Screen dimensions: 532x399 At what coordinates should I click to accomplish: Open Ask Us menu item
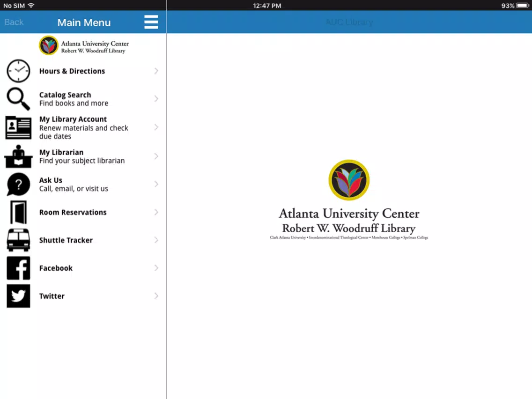(83, 184)
